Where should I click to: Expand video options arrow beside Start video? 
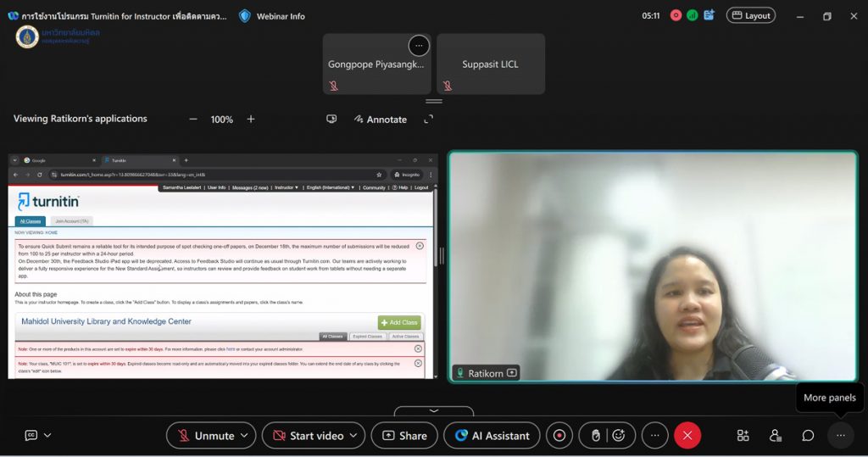354,436
